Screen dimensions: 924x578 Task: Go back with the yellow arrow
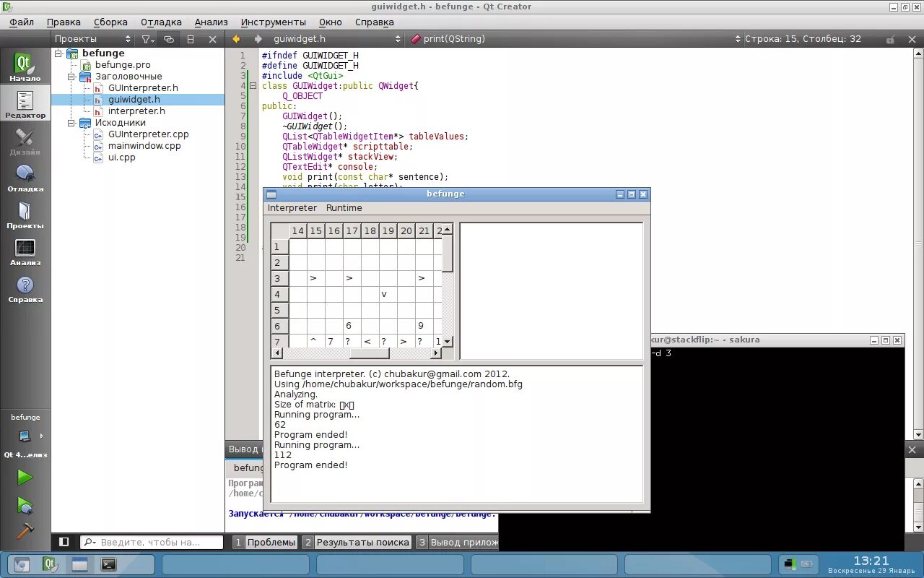[x=236, y=39]
